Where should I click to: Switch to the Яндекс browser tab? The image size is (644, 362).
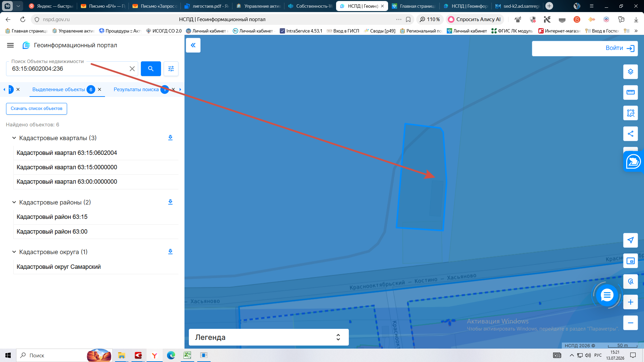pos(51,6)
